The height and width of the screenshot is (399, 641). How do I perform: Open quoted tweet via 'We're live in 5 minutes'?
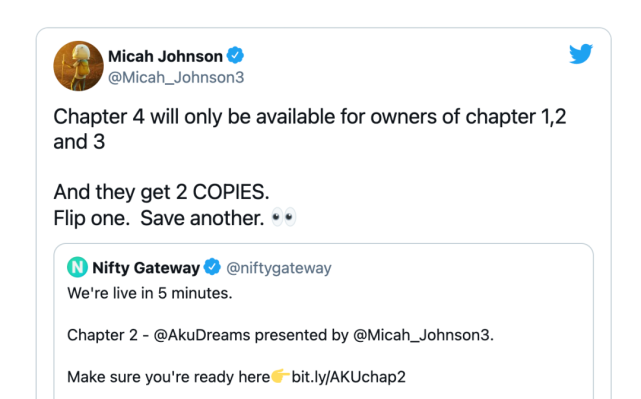[150, 293]
